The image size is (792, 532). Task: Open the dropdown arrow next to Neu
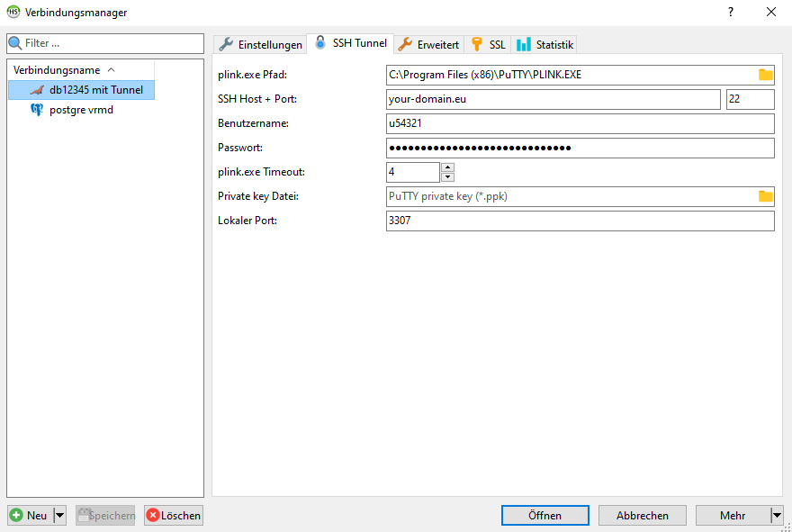[59, 515]
